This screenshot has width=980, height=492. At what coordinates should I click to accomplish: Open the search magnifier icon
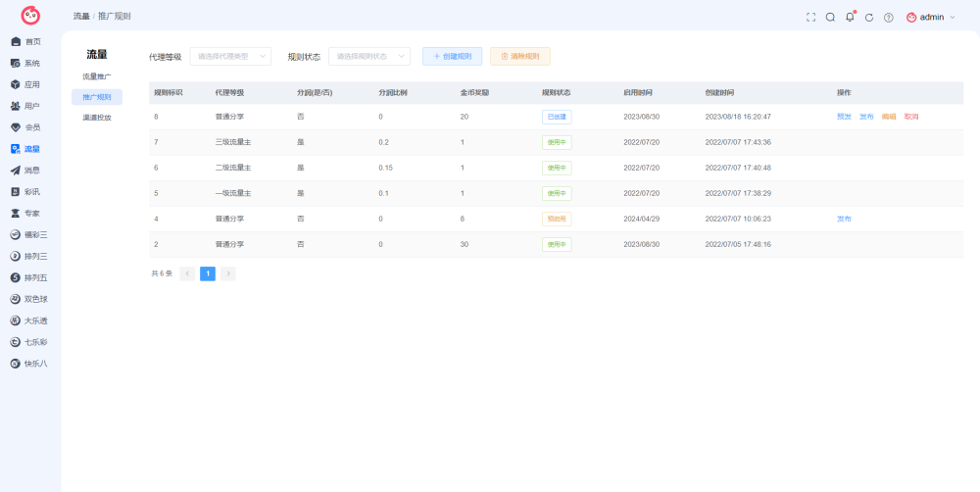[830, 18]
